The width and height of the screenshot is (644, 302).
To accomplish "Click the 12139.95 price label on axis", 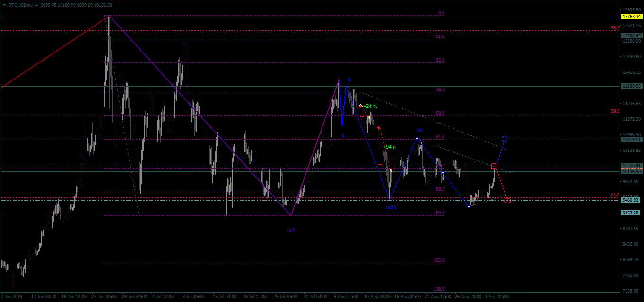I will (632, 86).
